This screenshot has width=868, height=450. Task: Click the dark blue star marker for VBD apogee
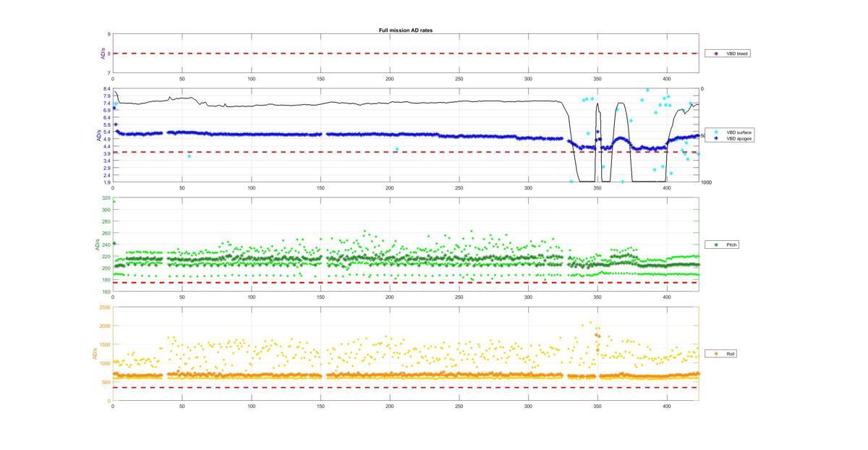tap(716, 138)
